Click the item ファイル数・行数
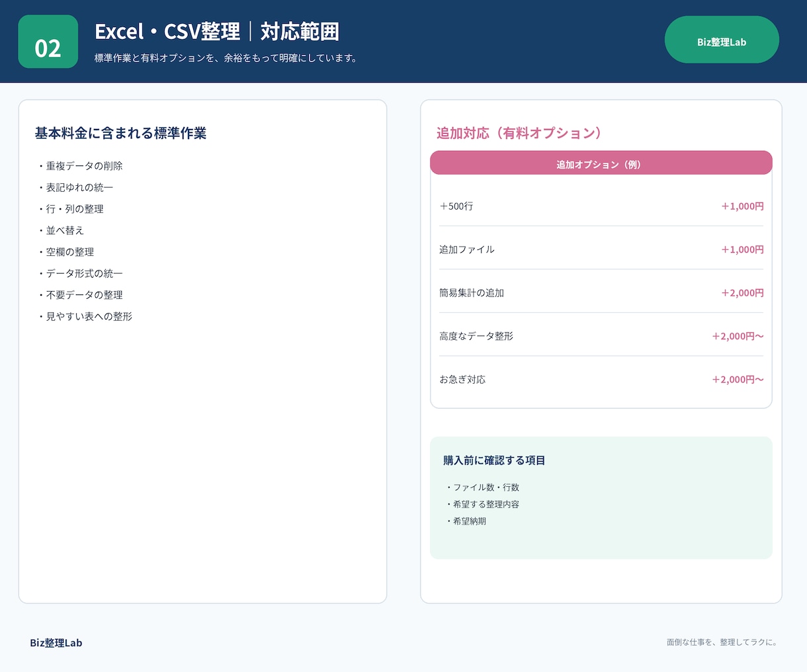 coord(482,487)
